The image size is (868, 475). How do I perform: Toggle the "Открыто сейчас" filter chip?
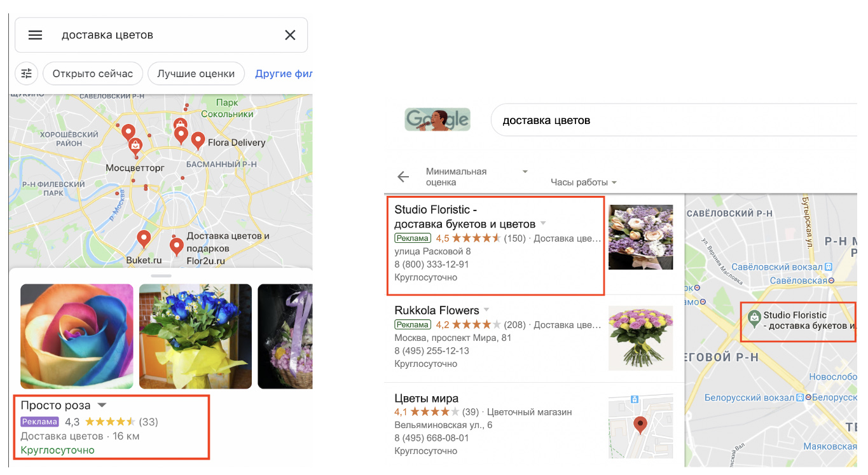[93, 74]
